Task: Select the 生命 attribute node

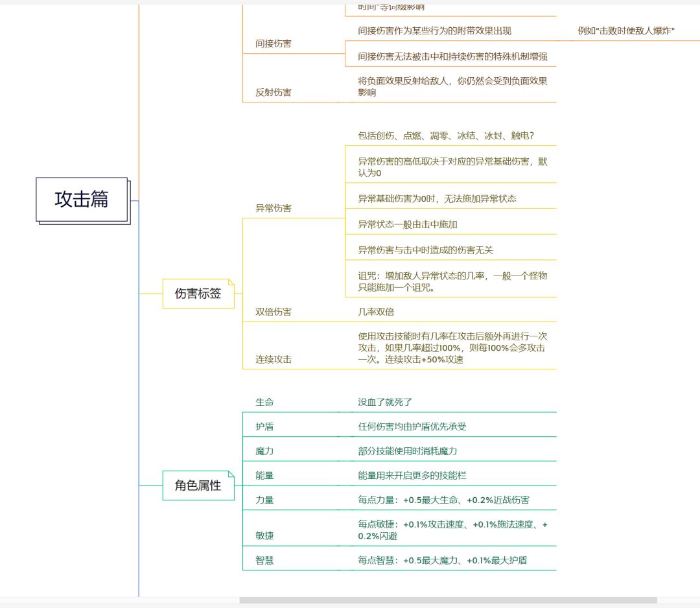Action: (265, 403)
